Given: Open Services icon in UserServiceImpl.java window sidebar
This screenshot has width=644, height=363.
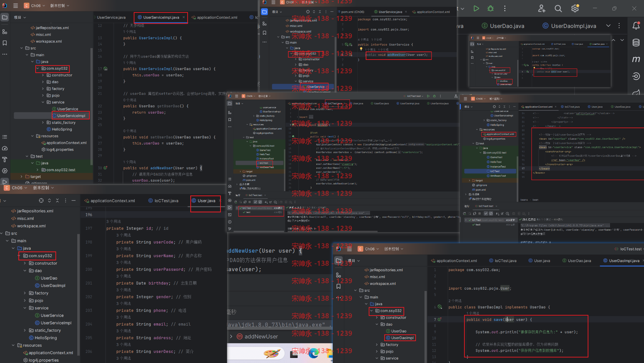Looking at the screenshot, I should (5, 171).
